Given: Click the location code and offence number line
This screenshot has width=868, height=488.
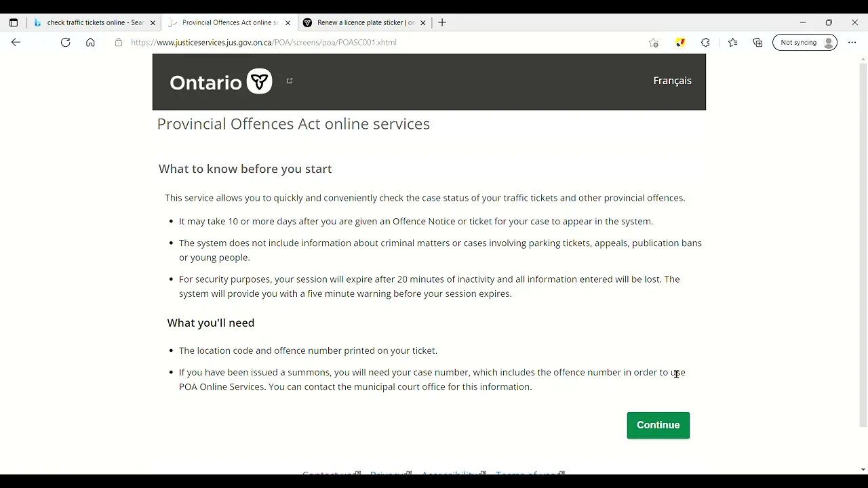Looking at the screenshot, I should tap(308, 350).
